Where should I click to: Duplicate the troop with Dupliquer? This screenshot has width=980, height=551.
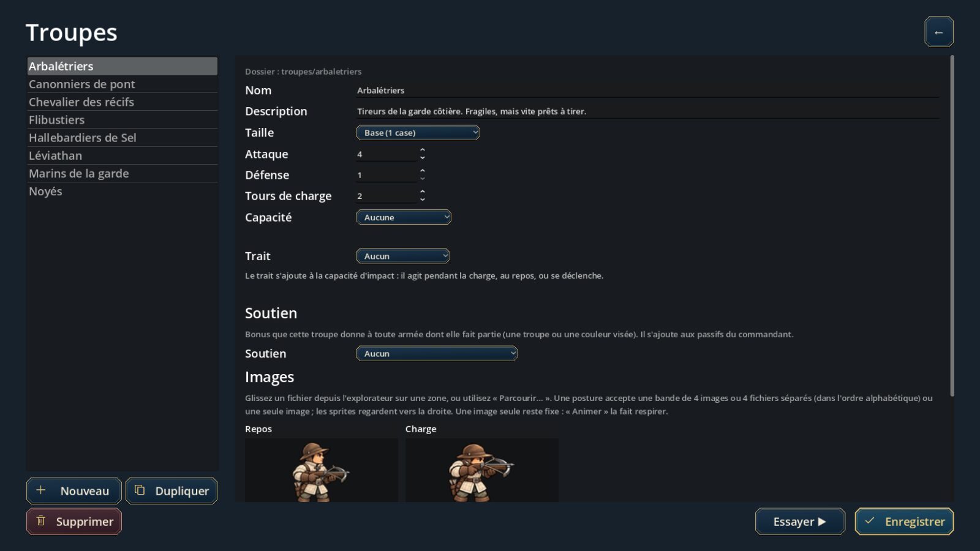coord(171,491)
